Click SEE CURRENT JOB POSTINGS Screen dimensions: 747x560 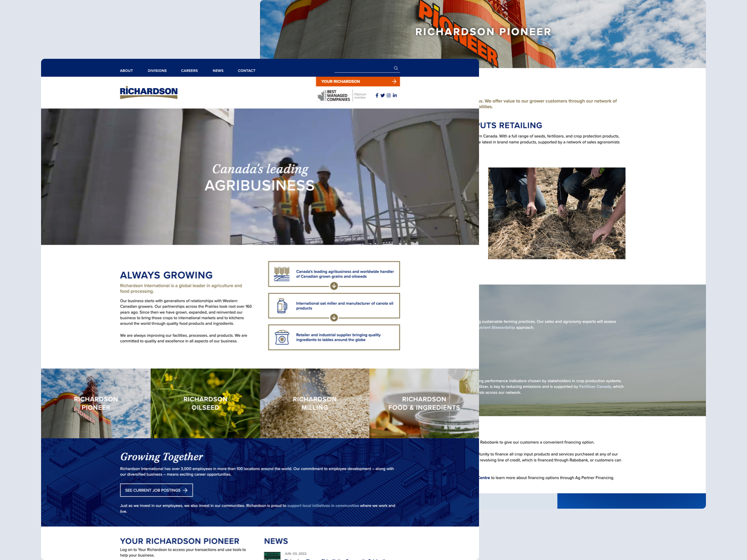pos(156,490)
